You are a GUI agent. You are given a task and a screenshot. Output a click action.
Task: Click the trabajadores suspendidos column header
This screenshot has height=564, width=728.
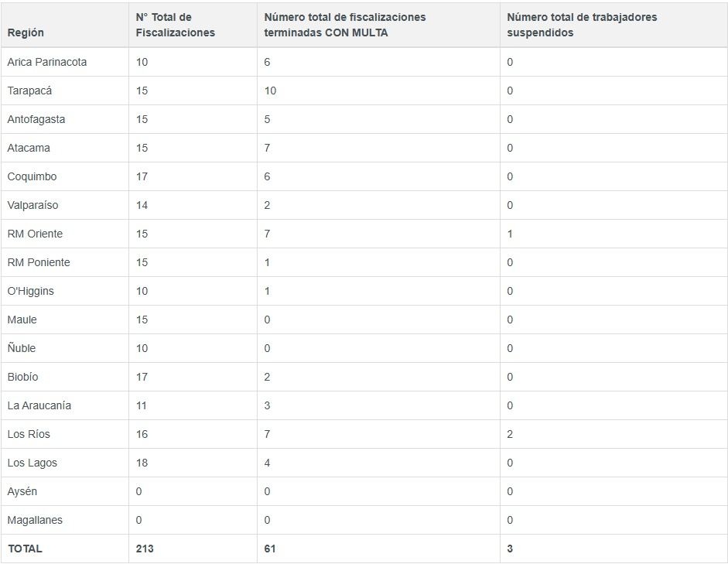coord(582,25)
